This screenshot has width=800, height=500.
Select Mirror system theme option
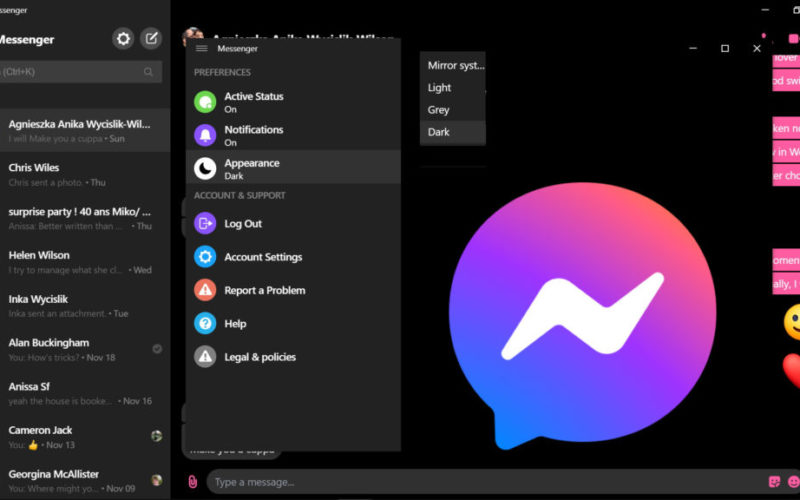point(453,65)
